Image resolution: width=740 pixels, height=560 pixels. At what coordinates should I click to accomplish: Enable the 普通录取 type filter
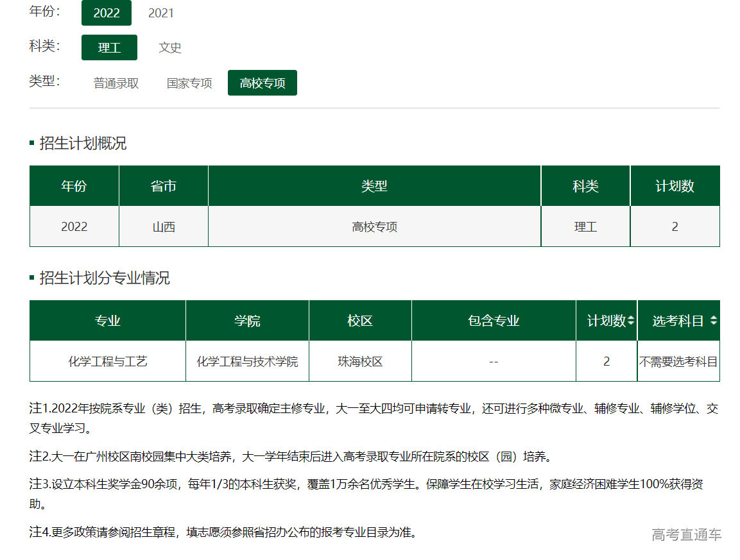tap(115, 83)
